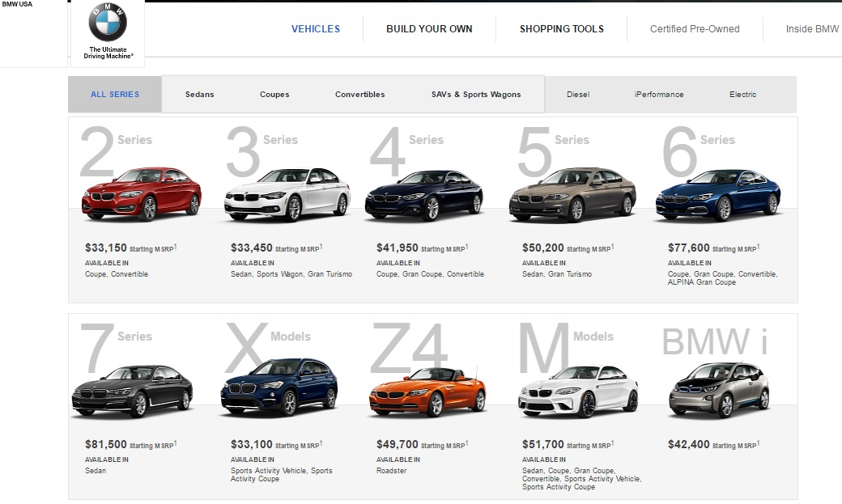Open the 6 Series heading
The width and height of the screenshot is (842, 504).
point(699,150)
